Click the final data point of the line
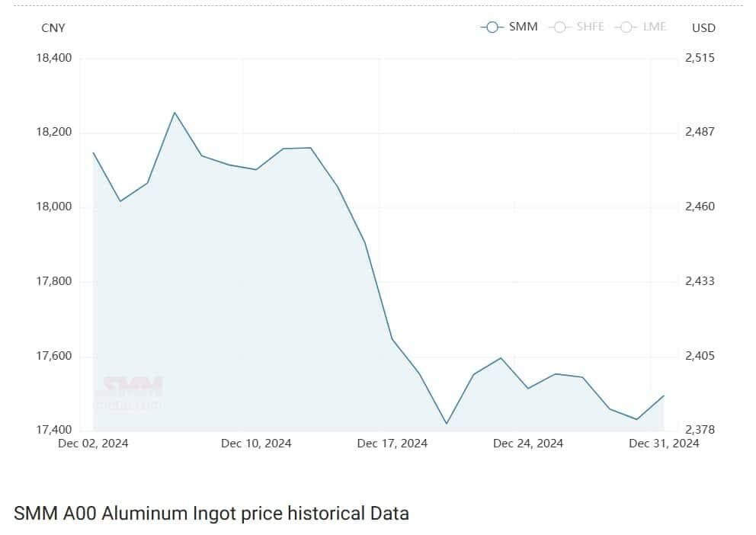This screenshot has height=535, width=756. pyautogui.click(x=664, y=396)
